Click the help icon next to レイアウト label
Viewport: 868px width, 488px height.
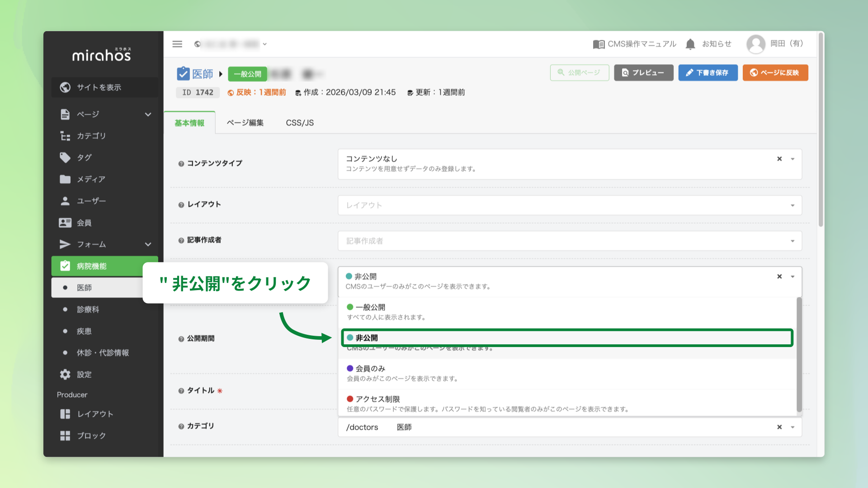181,205
